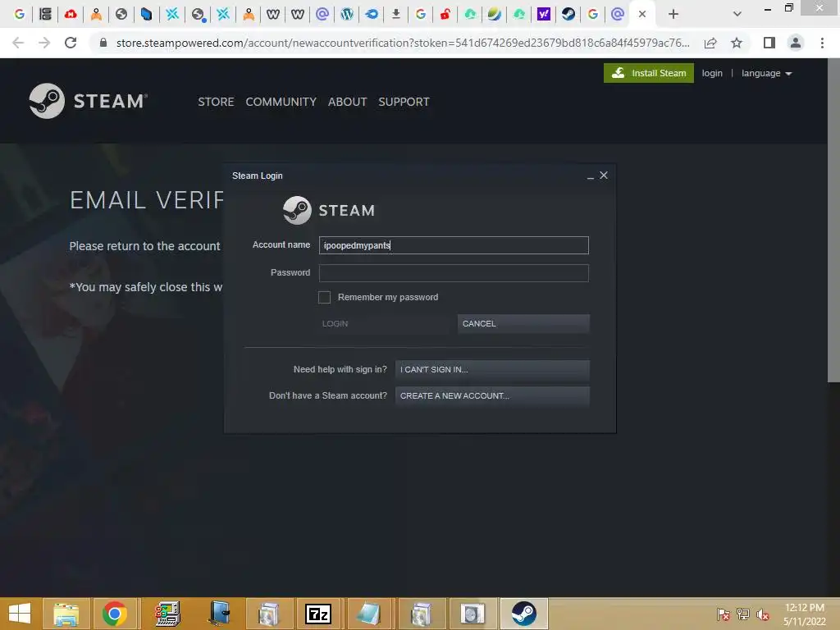Click the LOGIN button
840x630 pixels.
(384, 323)
